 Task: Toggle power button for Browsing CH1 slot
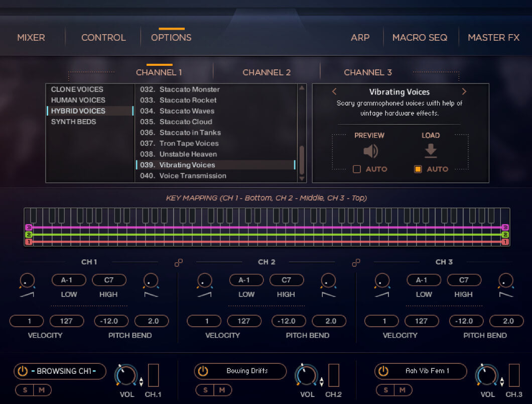(x=23, y=371)
